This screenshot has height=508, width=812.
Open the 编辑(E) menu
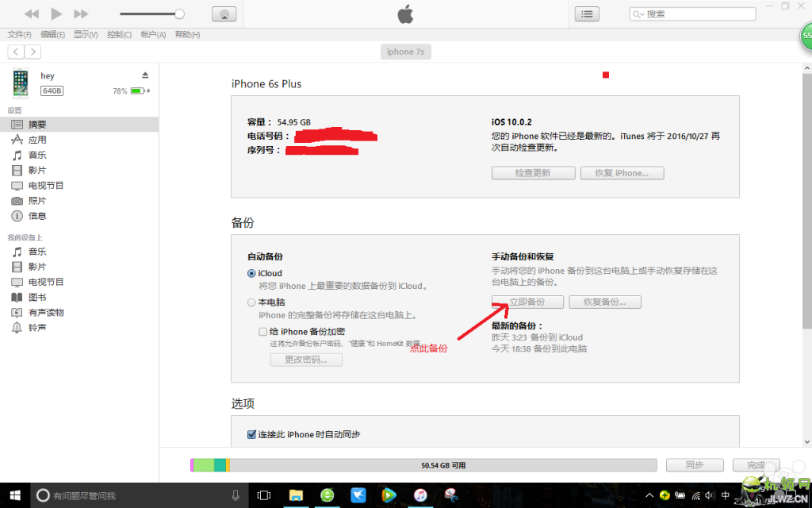pos(53,35)
